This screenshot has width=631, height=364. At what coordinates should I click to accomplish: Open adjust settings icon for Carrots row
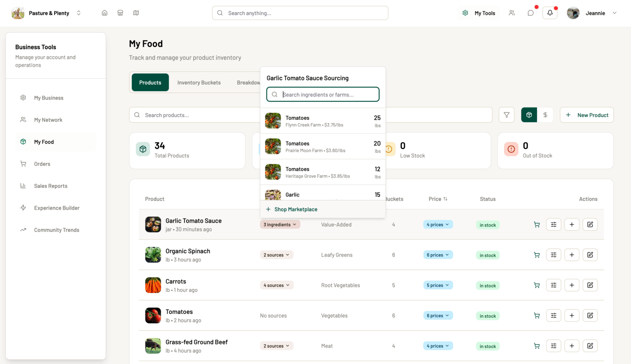click(x=553, y=285)
